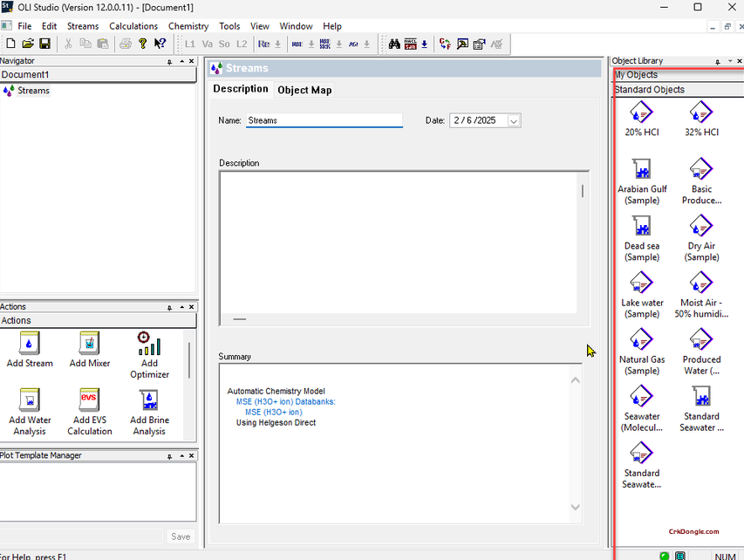Open the Calculations menu

[x=133, y=26]
